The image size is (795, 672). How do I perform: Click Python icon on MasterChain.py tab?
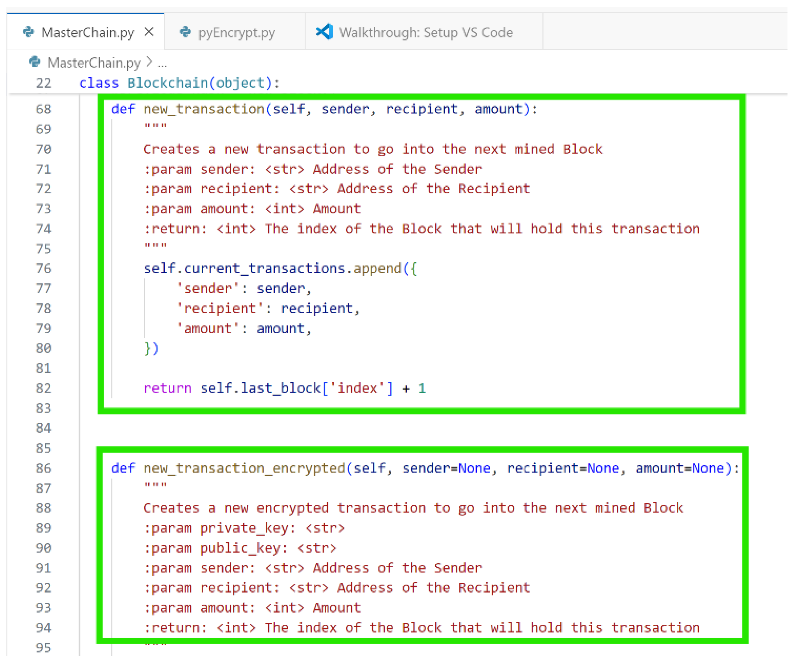(x=28, y=32)
